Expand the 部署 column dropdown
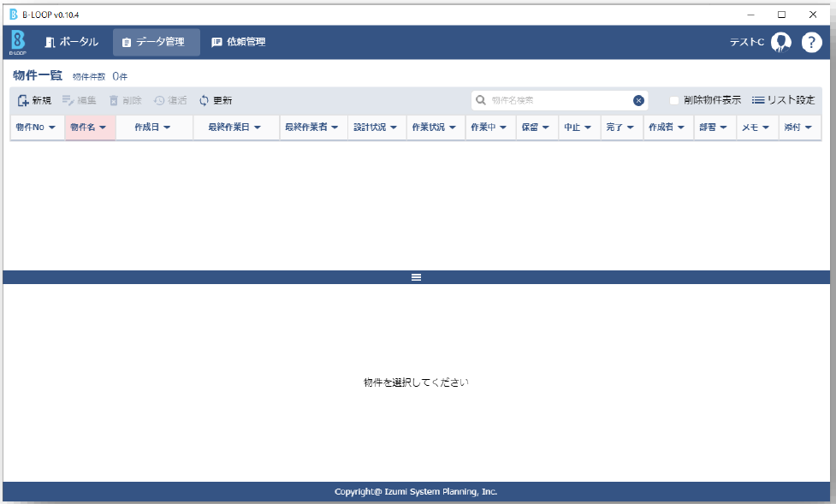The height and width of the screenshot is (504, 836). click(x=723, y=127)
